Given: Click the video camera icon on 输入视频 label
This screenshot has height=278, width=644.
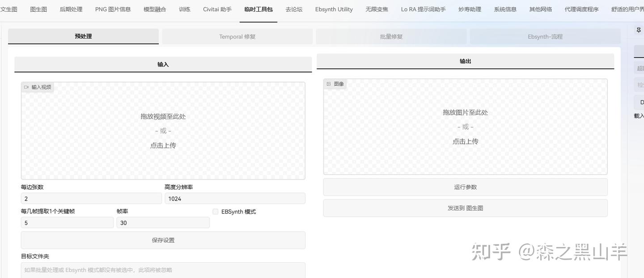Looking at the screenshot, I should pyautogui.click(x=26, y=87).
